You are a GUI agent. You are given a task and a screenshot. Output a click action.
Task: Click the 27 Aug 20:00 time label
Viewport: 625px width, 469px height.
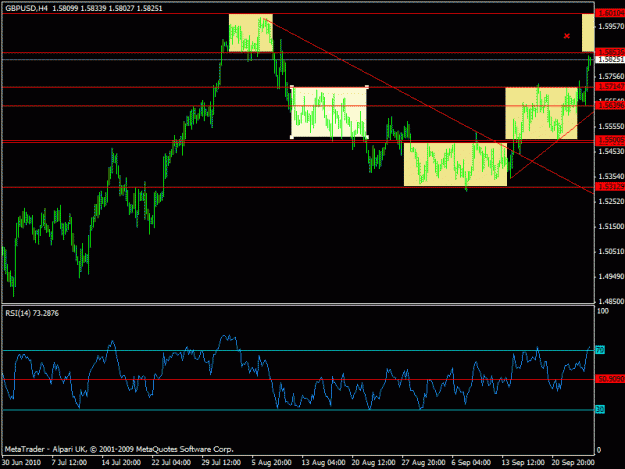(x=423, y=463)
